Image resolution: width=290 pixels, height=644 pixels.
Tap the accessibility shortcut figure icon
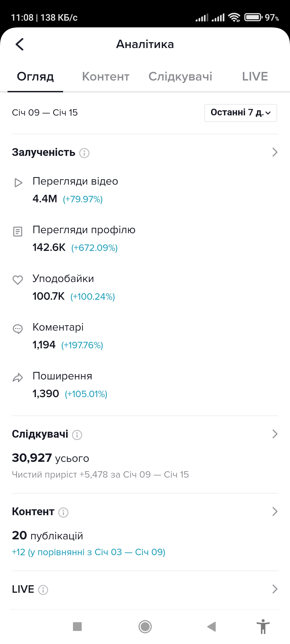pos(263,627)
